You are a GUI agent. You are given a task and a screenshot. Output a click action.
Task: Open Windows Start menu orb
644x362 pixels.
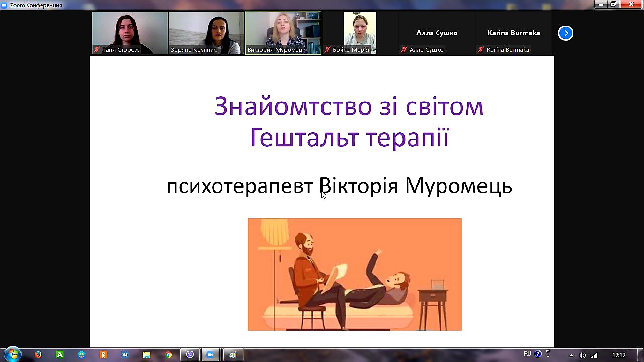(x=12, y=354)
